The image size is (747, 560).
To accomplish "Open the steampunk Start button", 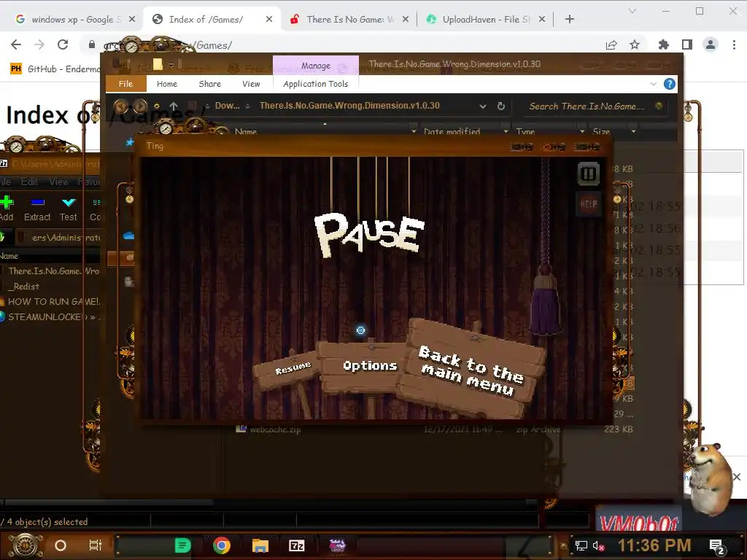I will tap(26, 545).
